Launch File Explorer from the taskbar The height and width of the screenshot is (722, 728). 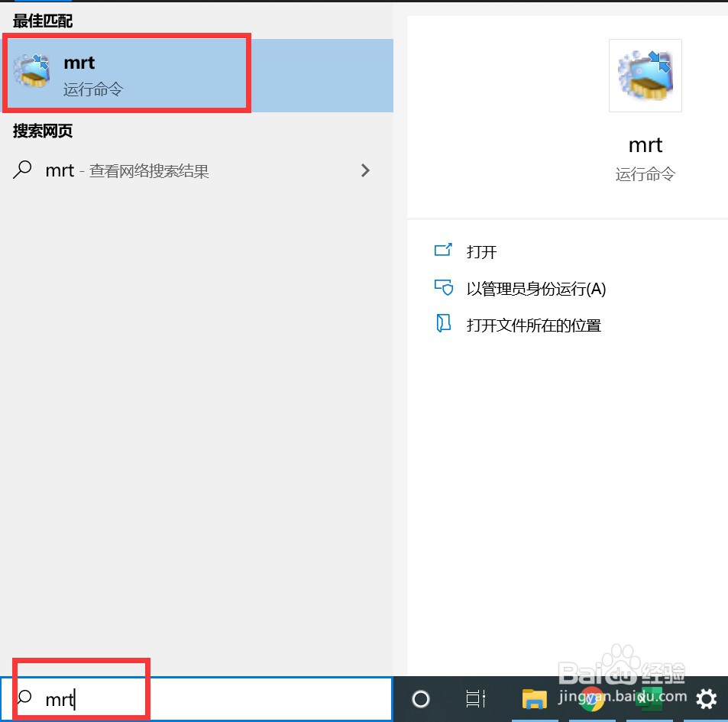533,698
